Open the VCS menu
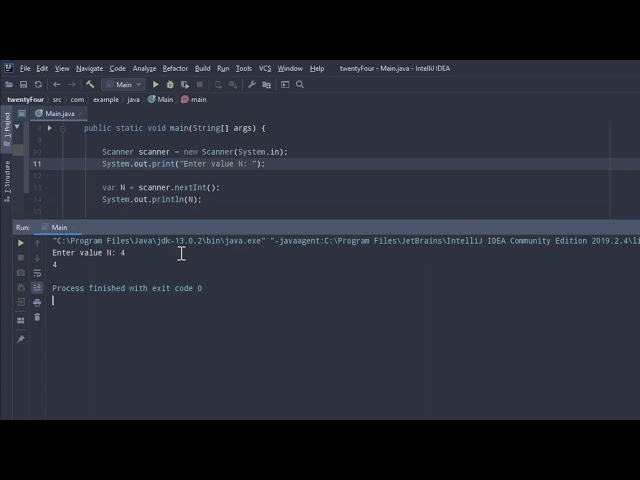The image size is (640, 480). click(x=265, y=68)
